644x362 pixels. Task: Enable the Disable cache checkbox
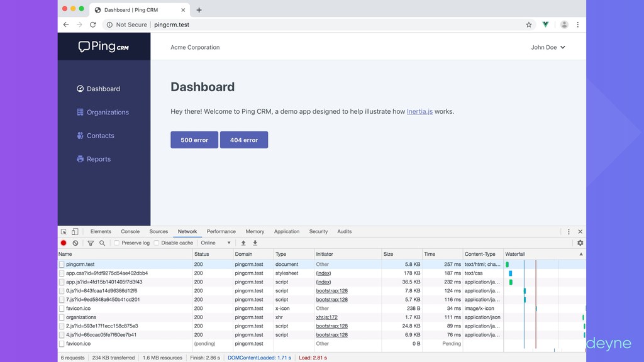point(157,243)
